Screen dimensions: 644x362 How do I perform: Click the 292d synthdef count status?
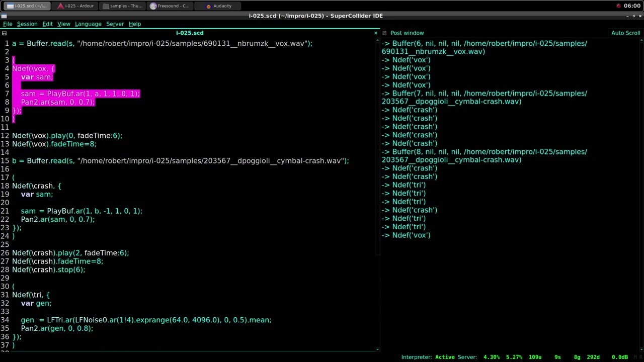593,357
